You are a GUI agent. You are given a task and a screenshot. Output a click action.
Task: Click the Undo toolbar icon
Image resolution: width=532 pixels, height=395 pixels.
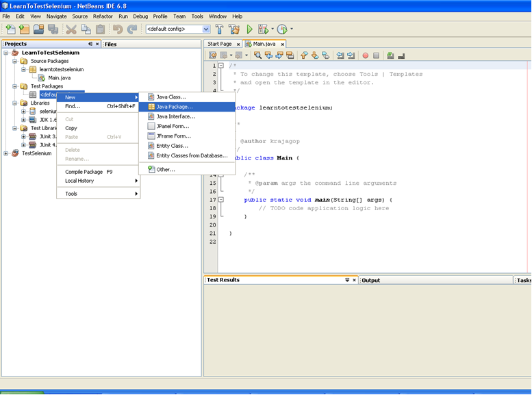pos(117,29)
